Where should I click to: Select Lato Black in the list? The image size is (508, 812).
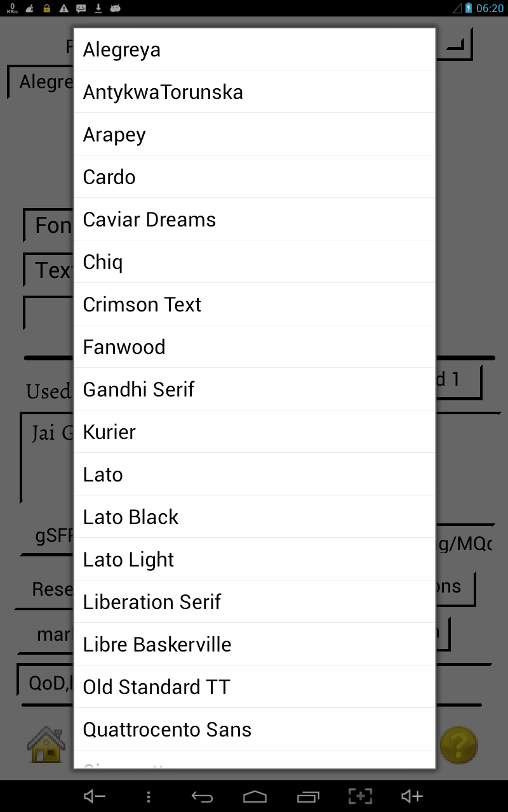tap(254, 517)
